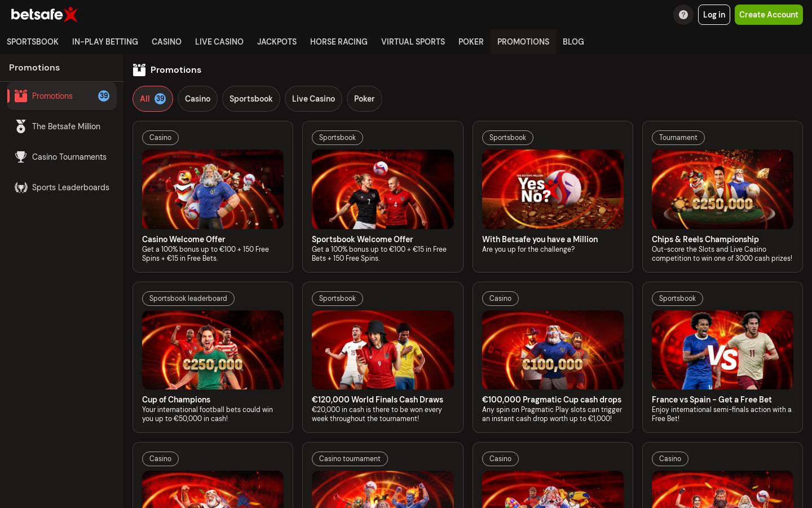This screenshot has height=508, width=812.
Task: Select the All filter tab
Action: 153,99
